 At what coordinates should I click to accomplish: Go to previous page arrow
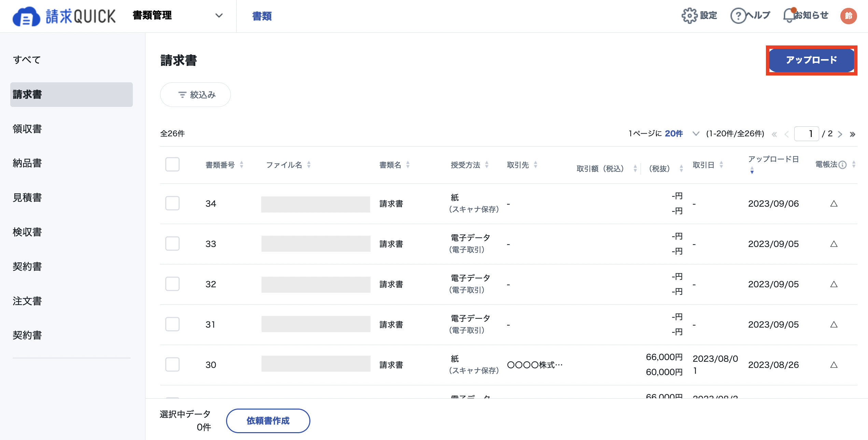coord(787,134)
